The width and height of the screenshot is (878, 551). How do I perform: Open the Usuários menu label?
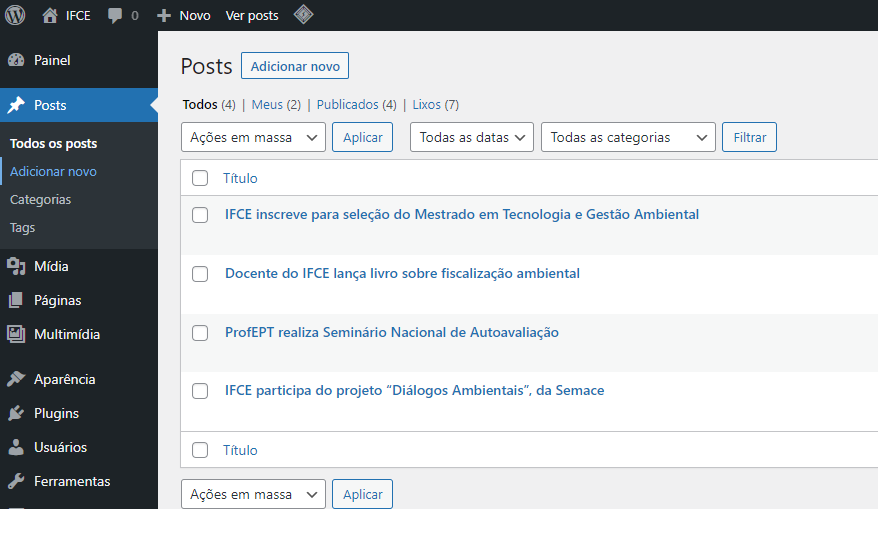click(x=60, y=447)
